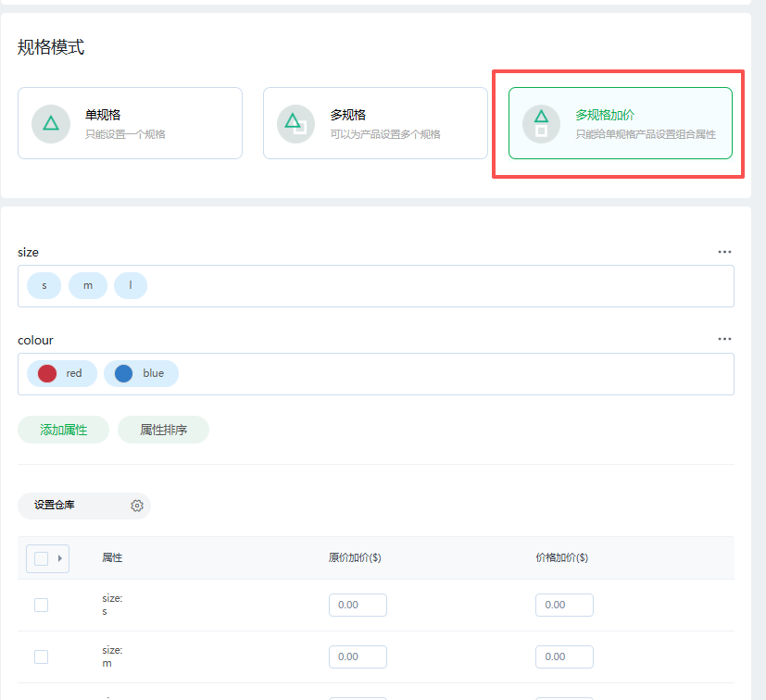Click the red colour circle

click(x=47, y=373)
